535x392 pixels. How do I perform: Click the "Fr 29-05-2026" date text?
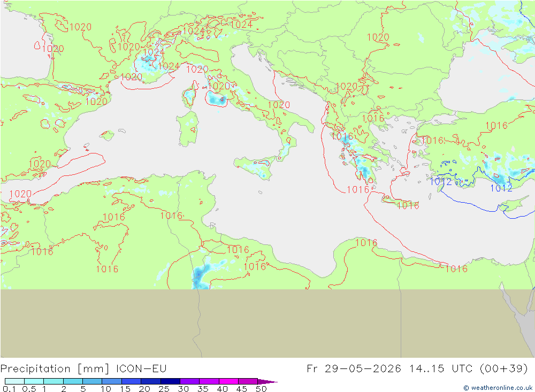click(x=354, y=369)
